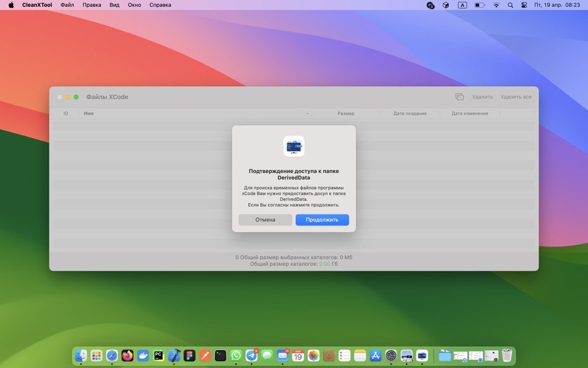This screenshot has height=368, width=588.
Task: Open the Вид menu
Action: (115, 5)
